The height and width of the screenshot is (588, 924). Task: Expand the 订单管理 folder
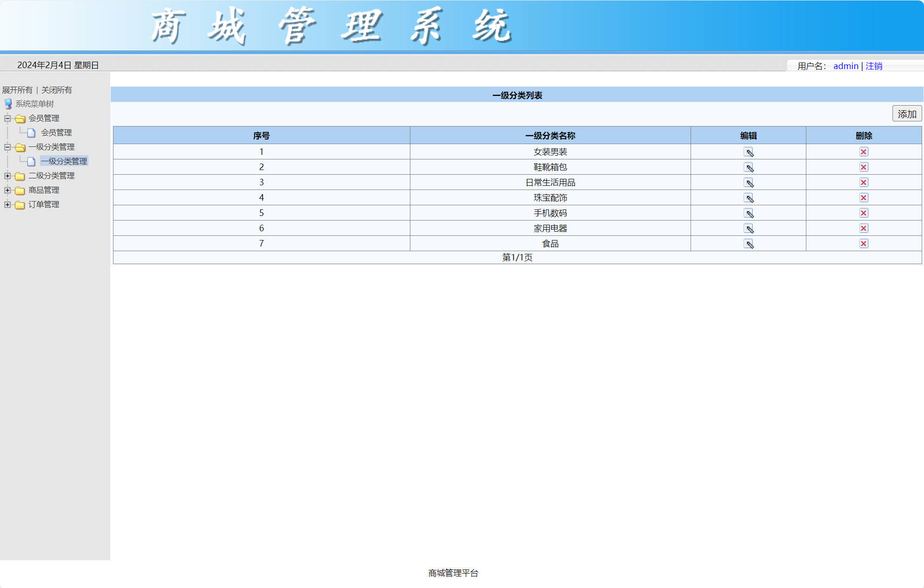tap(7, 205)
